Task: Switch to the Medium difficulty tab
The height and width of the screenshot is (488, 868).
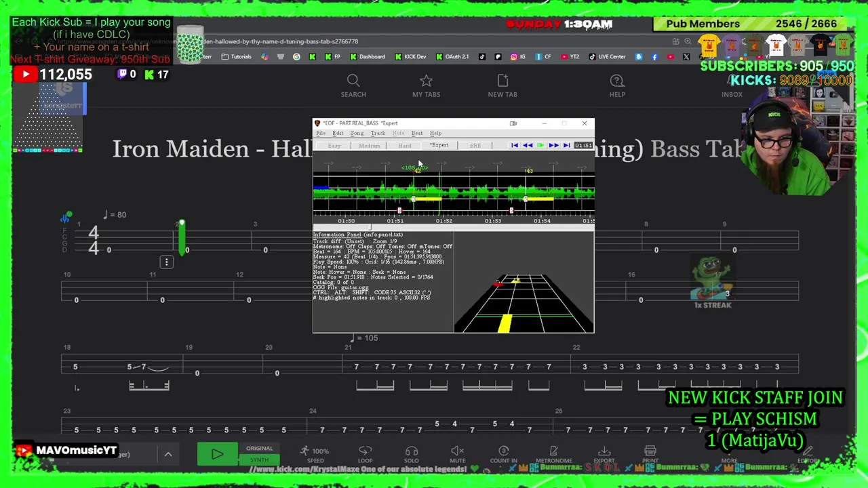Action: tap(370, 146)
